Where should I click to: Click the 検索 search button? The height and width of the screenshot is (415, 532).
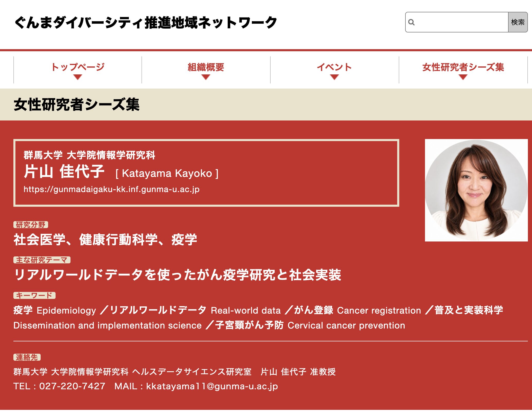tap(518, 22)
